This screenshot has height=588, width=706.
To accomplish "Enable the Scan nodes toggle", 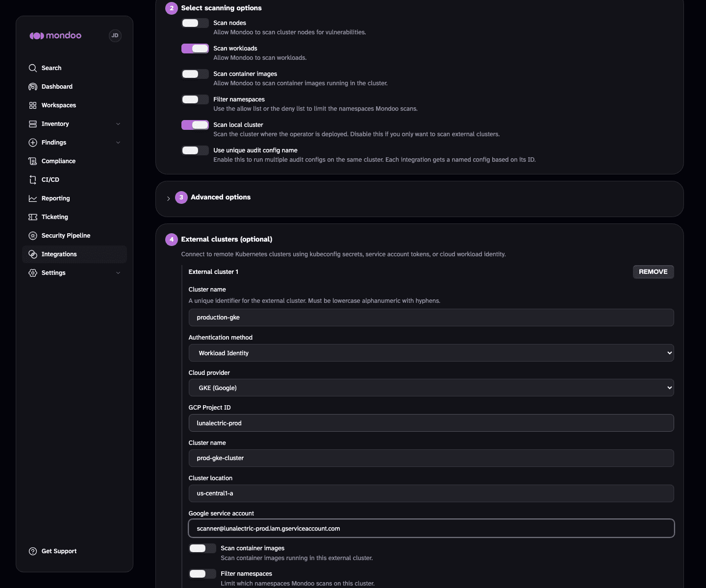I will (x=195, y=23).
